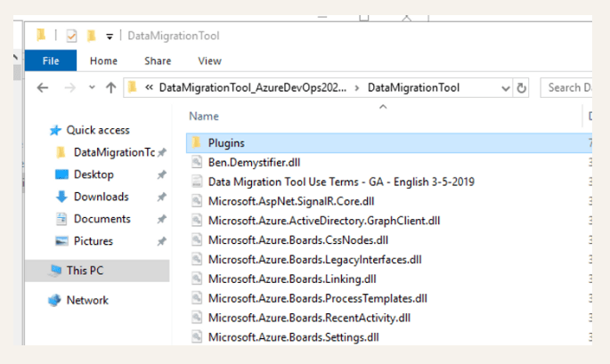Screen dimensions: 610x364
Task: Click pin icon next to Pictures
Action: (161, 241)
